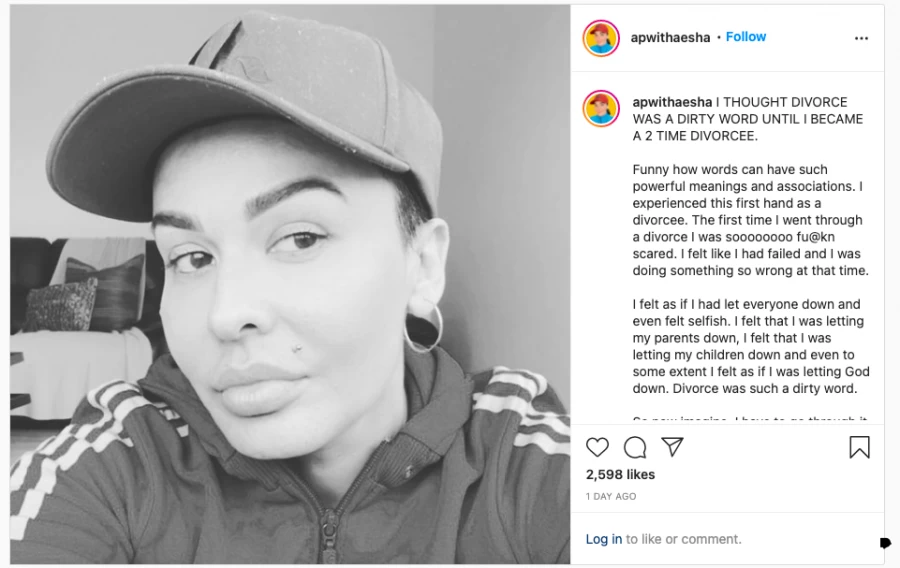900x568 pixels.
Task: Click the partially hidden last caption line
Action: 750,419
